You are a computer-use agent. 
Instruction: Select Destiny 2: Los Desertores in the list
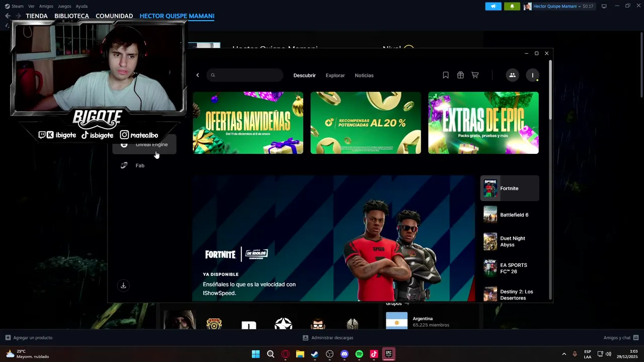coord(510,295)
